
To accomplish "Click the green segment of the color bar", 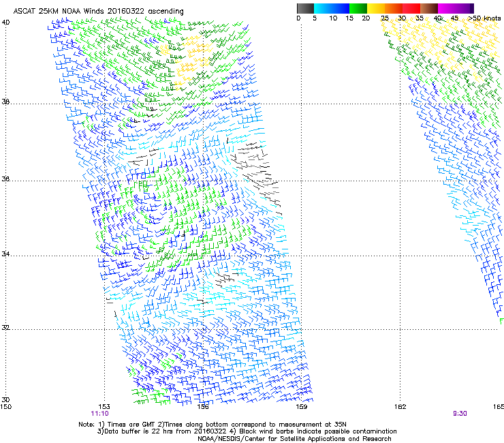I will click(358, 8).
